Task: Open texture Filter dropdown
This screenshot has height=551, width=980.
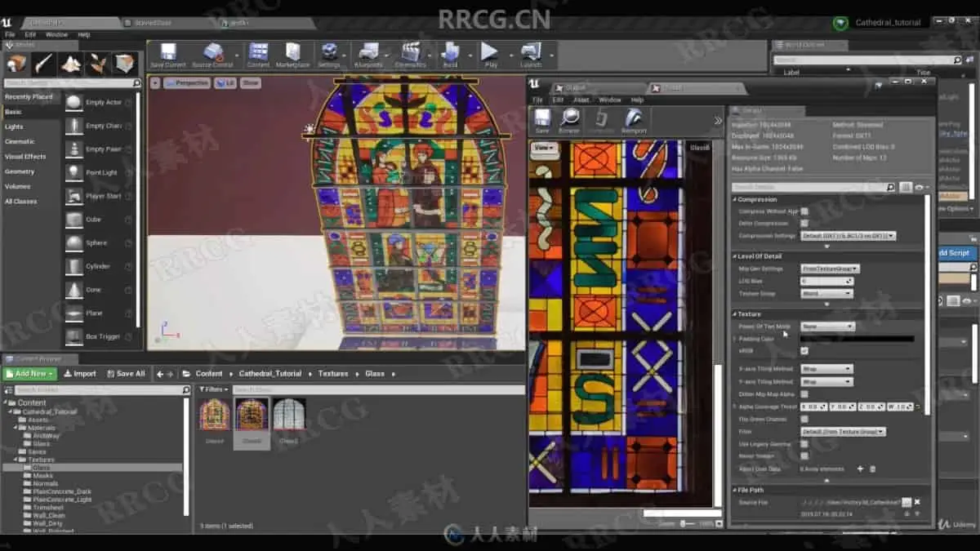Action: coord(843,431)
